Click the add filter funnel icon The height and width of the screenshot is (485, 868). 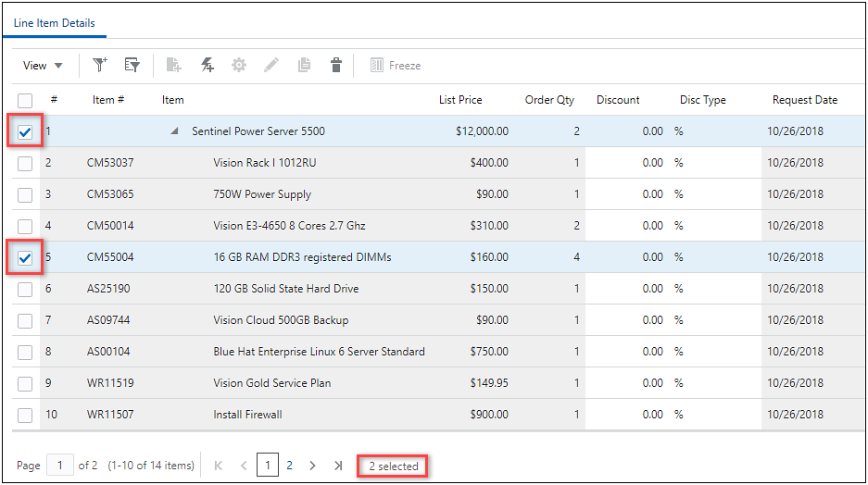point(100,65)
